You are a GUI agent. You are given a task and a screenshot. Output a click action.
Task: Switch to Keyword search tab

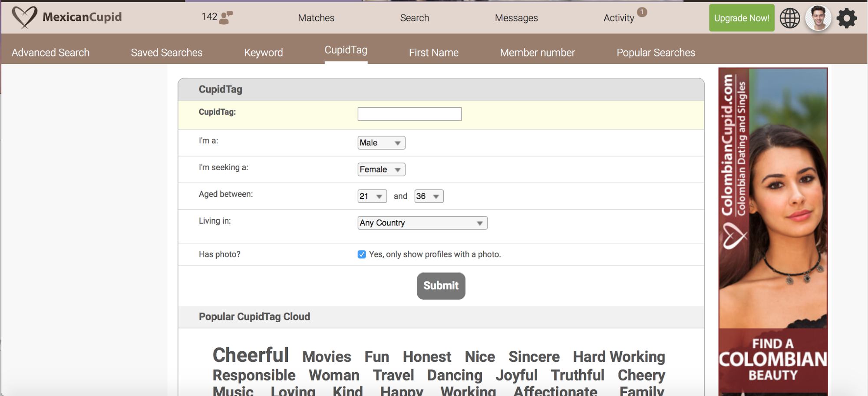(264, 53)
